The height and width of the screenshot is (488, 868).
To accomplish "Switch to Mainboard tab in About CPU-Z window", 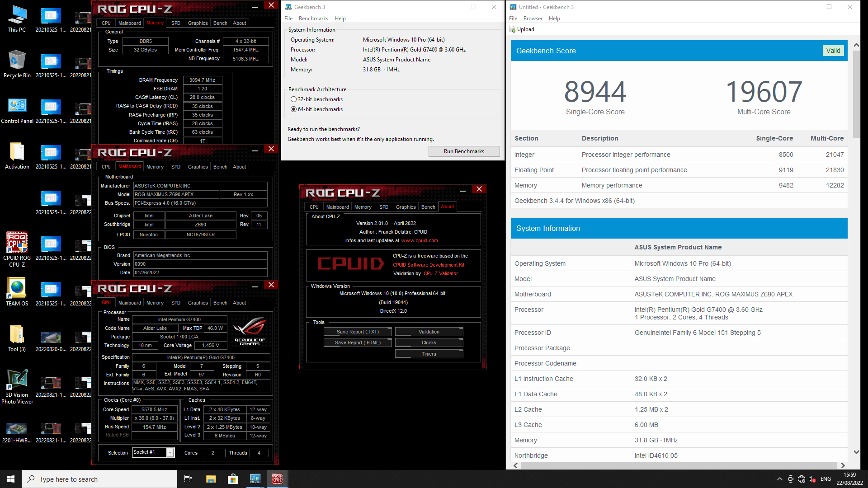I will (x=338, y=207).
